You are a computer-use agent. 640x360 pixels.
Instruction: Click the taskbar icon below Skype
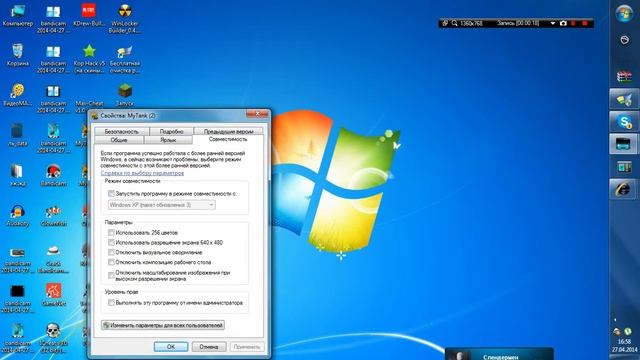(x=624, y=144)
